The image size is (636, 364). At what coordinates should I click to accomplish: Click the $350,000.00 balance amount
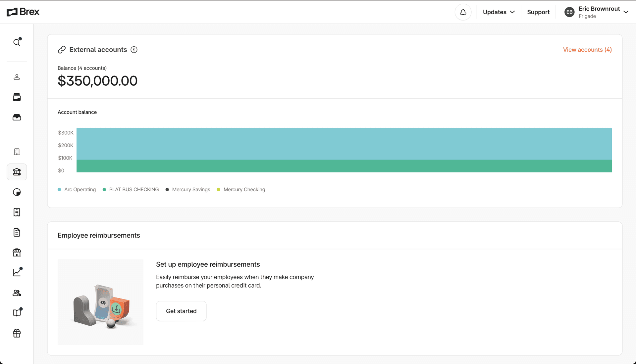[97, 81]
